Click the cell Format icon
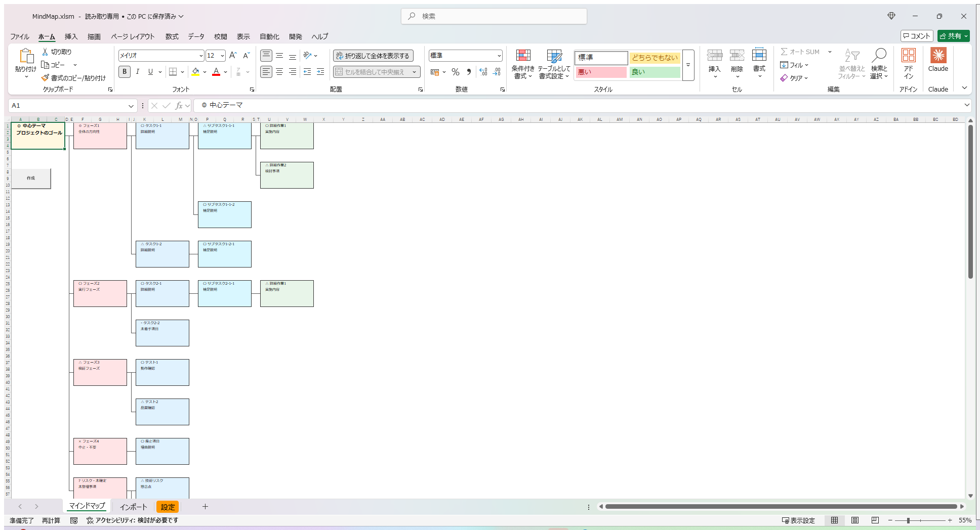 click(x=759, y=55)
